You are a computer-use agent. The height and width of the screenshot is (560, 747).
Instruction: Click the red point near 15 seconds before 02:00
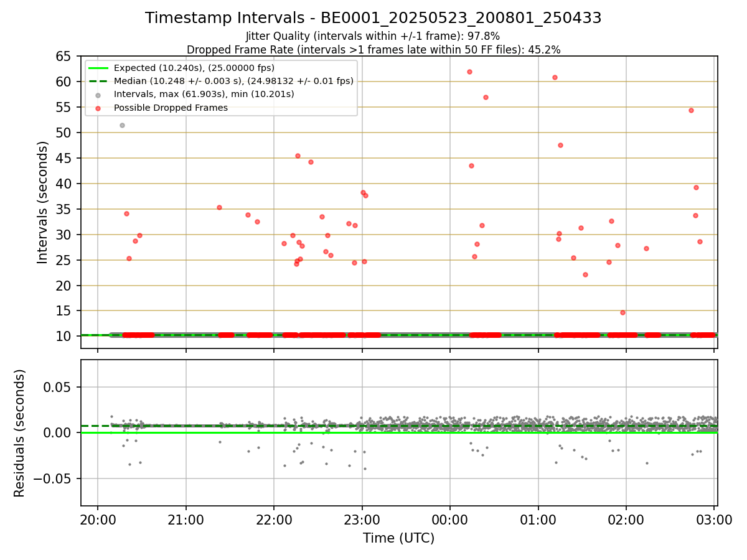pos(622,312)
